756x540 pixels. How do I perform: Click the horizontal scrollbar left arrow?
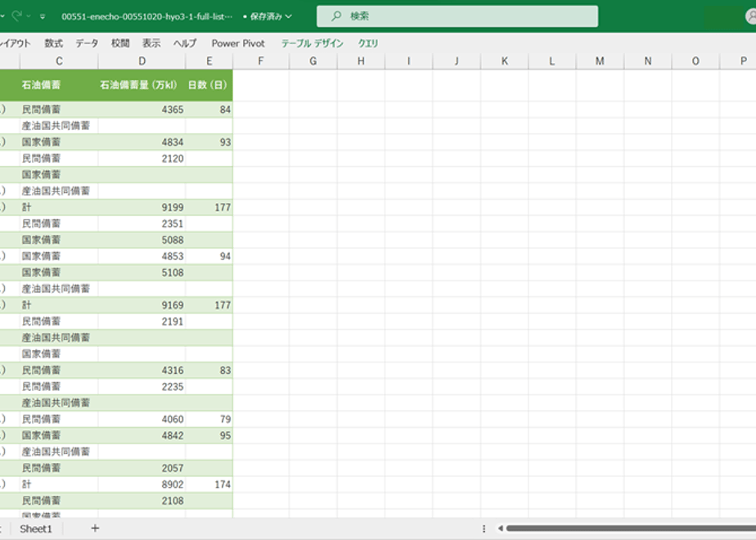tap(501, 529)
